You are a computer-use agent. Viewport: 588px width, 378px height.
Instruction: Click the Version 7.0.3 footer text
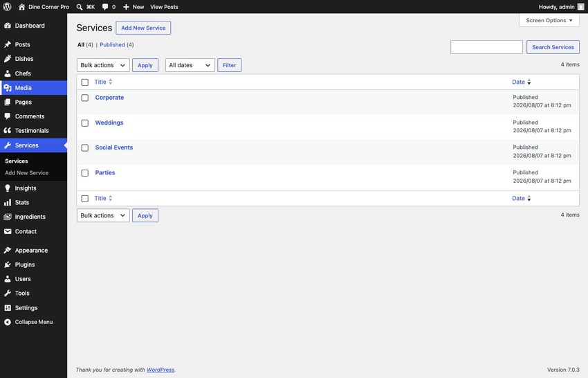pyautogui.click(x=563, y=370)
